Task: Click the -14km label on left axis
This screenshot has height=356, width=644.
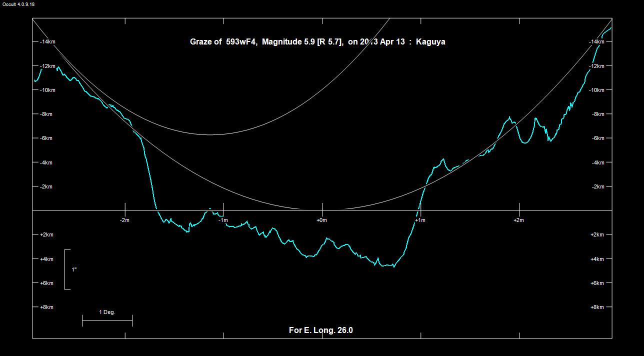Action: point(47,42)
